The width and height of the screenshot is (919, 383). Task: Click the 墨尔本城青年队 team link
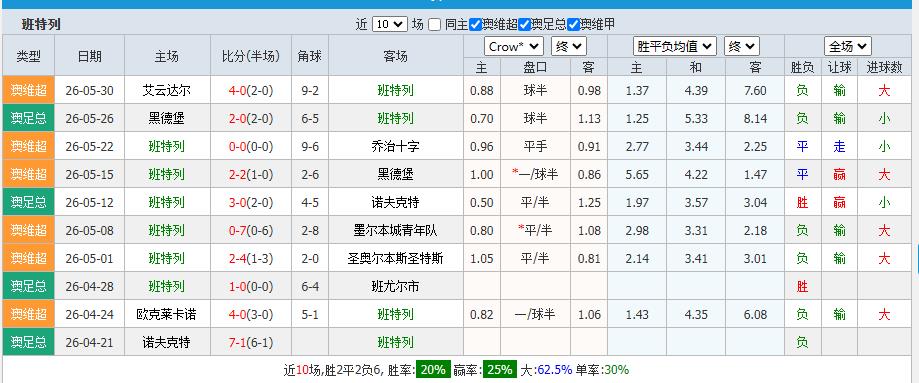396,231
